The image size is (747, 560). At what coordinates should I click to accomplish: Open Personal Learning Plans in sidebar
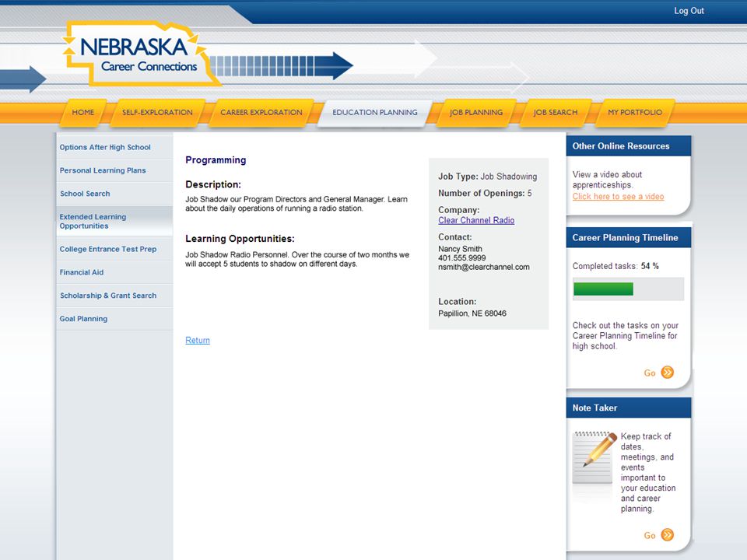point(114,170)
